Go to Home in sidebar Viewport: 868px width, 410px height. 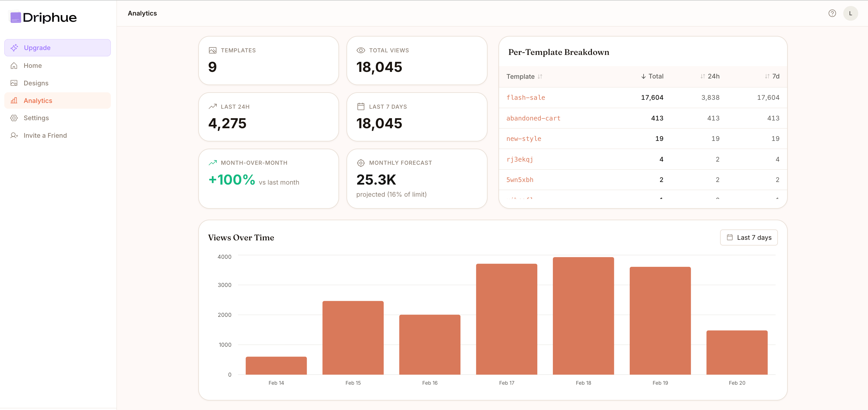pos(58,66)
